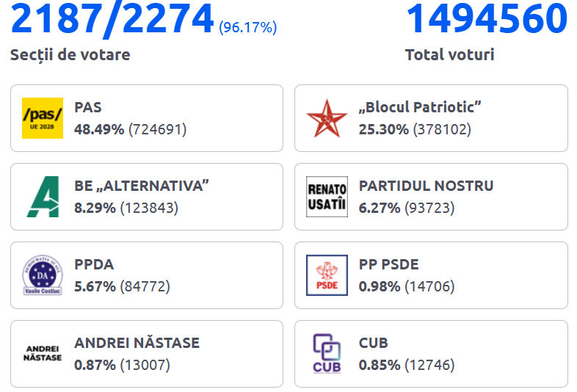This screenshot has height=392, width=577.
Task: Click the PPDA Vasile Costiuc emblem
Action: click(x=43, y=275)
